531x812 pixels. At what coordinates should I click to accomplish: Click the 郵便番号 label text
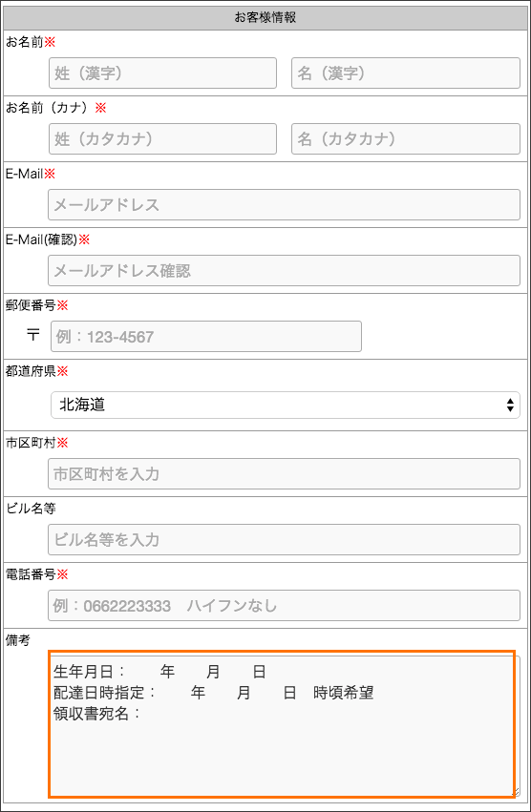tap(31, 305)
